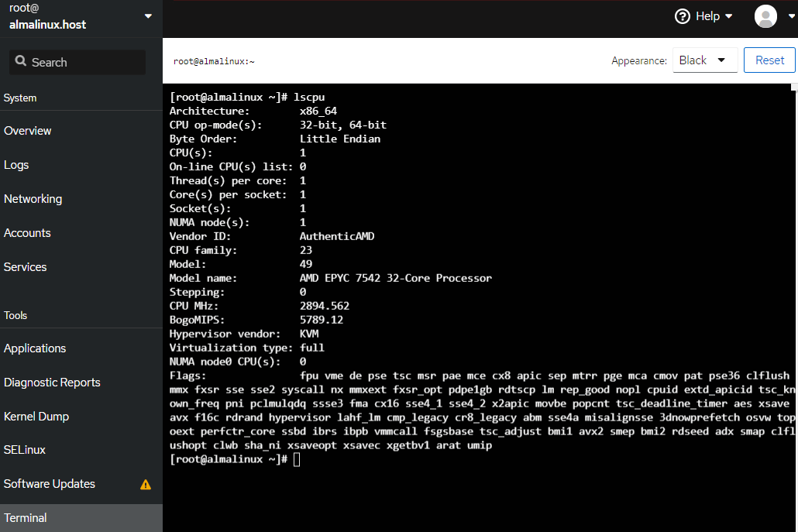This screenshot has height=532, width=798.
Task: Click the dropdown caret next to avatar
Action: pos(792,16)
